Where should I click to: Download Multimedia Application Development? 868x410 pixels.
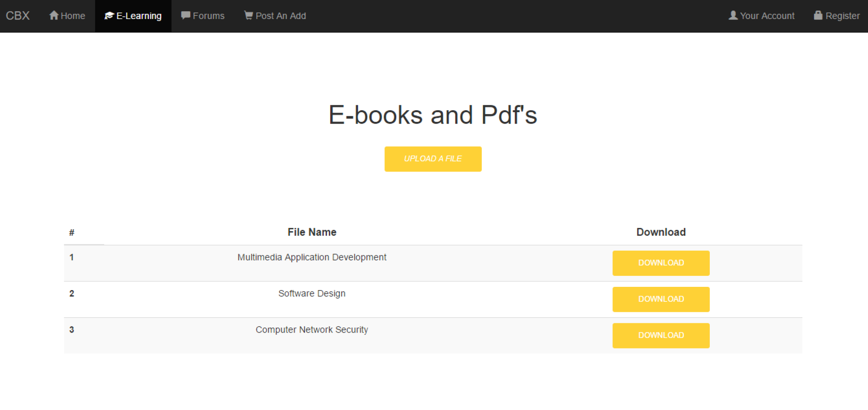coord(660,263)
